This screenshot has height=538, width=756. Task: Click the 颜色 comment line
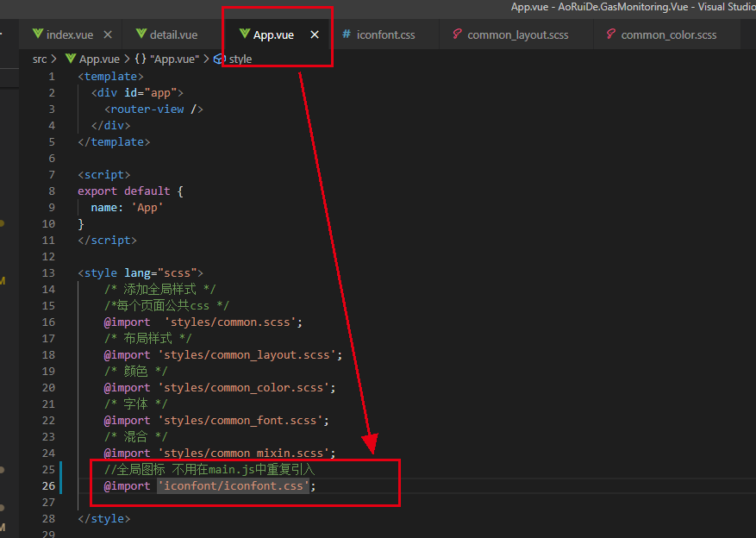135,372
